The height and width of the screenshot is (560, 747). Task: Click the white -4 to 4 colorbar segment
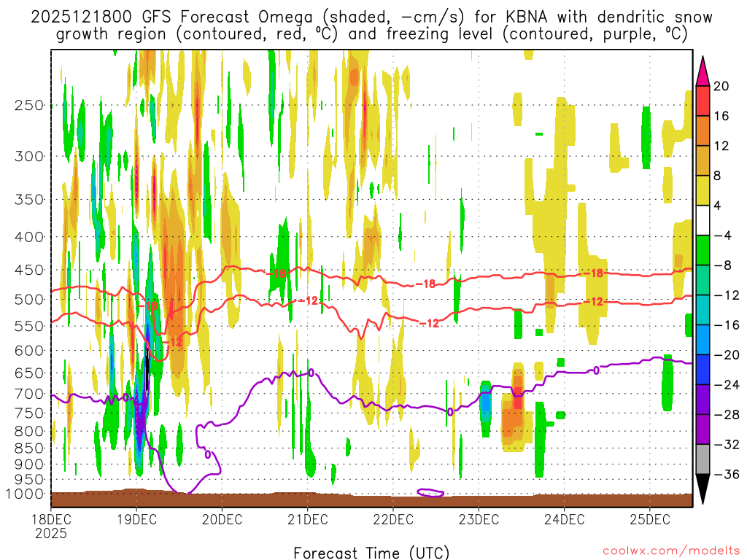[703, 220]
